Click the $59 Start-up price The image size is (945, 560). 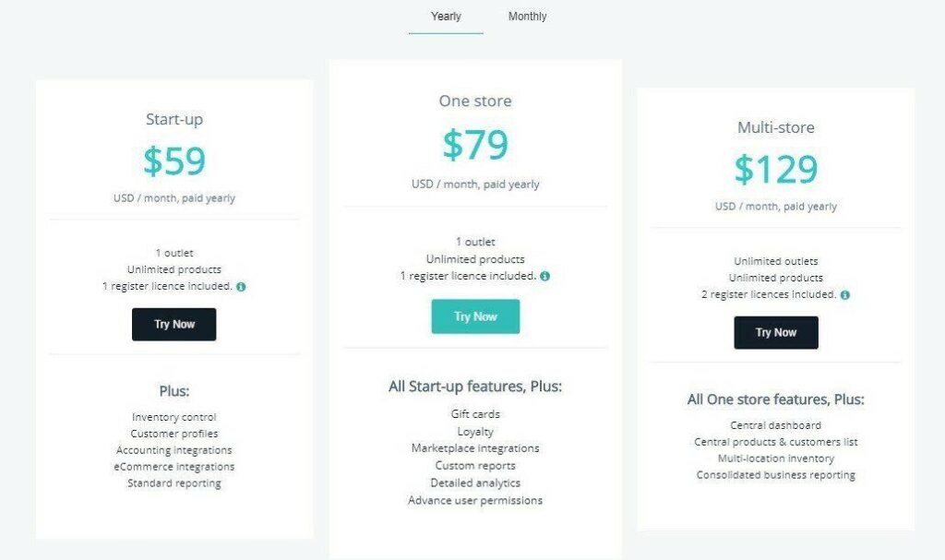[174, 161]
